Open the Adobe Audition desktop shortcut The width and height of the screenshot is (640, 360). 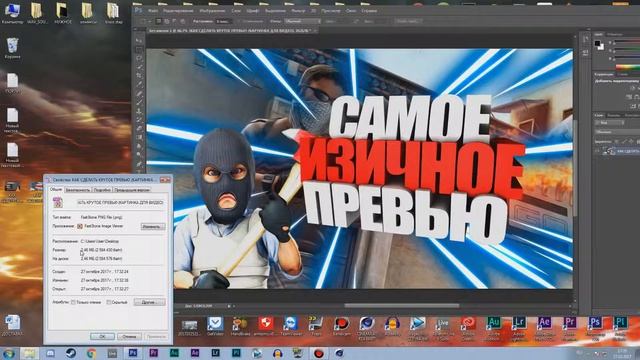(x=493, y=325)
